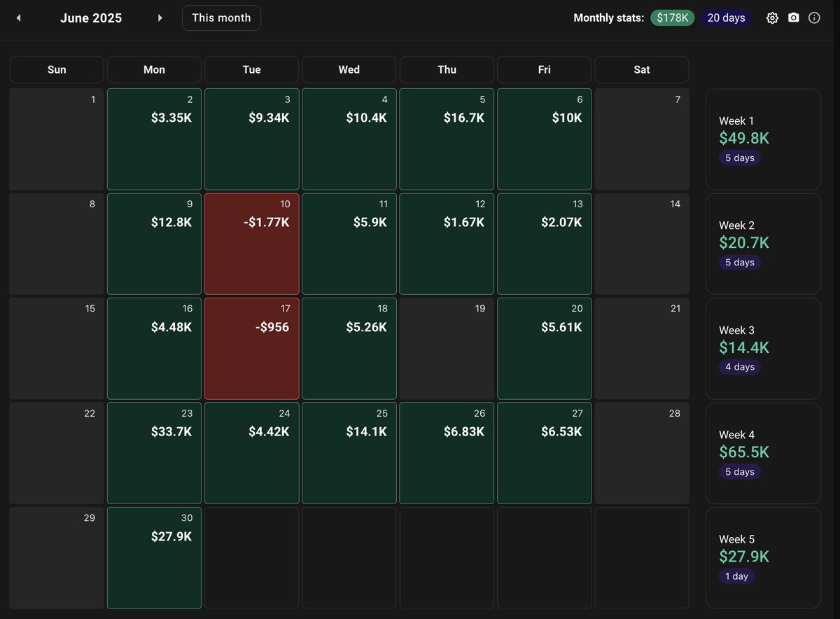Select the $178K monthly stats chip
The width and height of the screenshot is (840, 619).
672,18
